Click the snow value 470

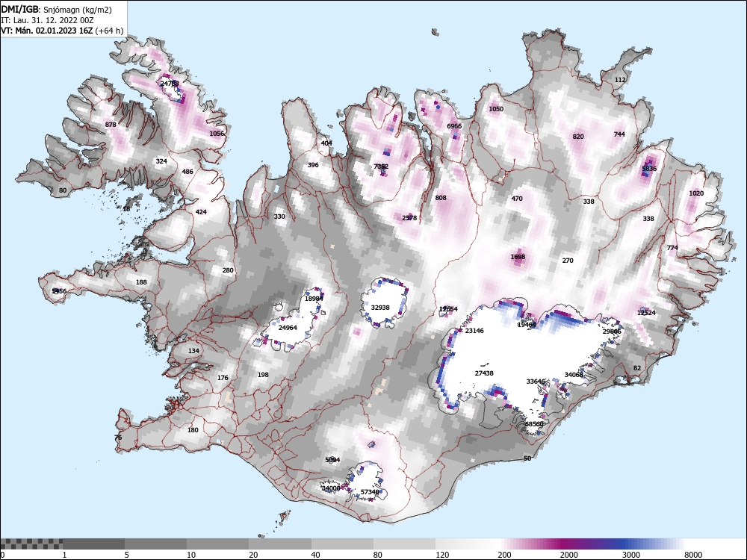coord(517,199)
